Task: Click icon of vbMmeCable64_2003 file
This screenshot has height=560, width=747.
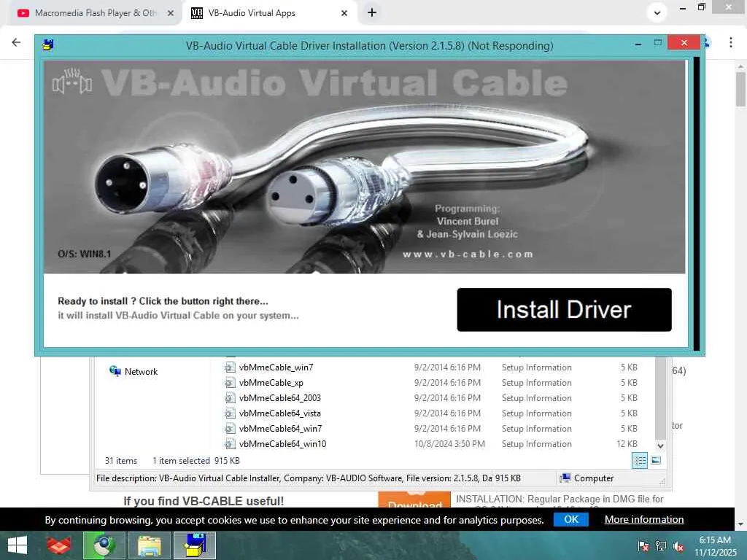Action: pyautogui.click(x=230, y=397)
